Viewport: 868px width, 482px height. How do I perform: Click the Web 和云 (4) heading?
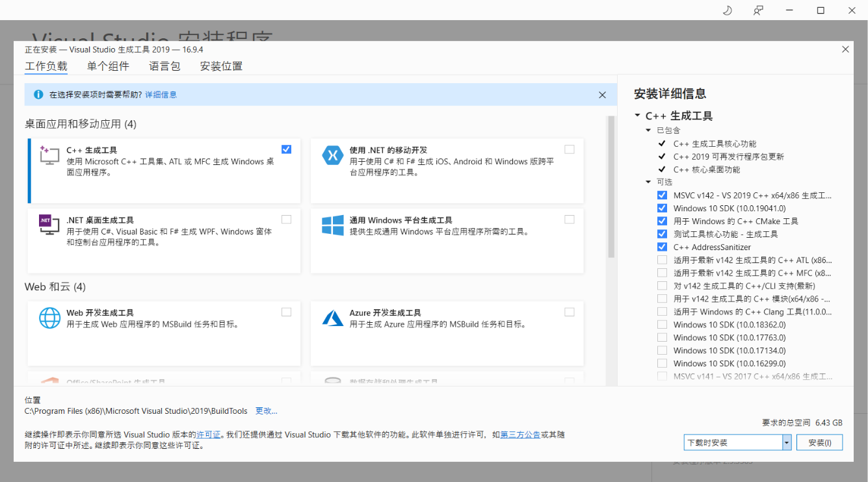click(55, 287)
